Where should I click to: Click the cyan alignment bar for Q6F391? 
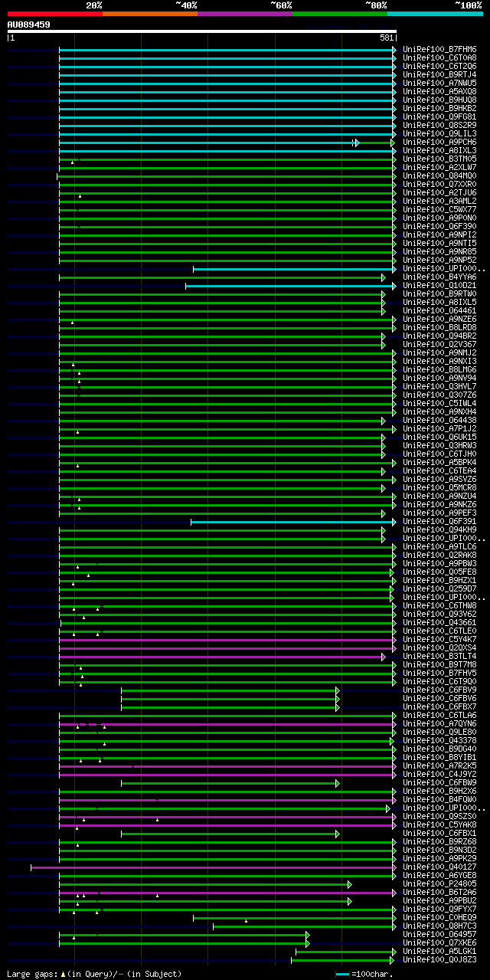click(293, 522)
